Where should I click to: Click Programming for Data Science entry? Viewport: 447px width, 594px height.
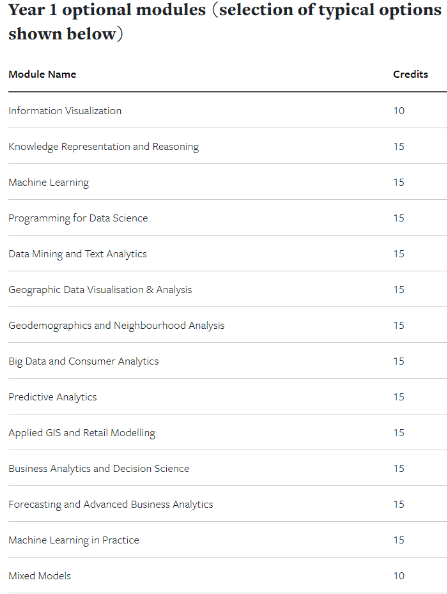pos(78,218)
